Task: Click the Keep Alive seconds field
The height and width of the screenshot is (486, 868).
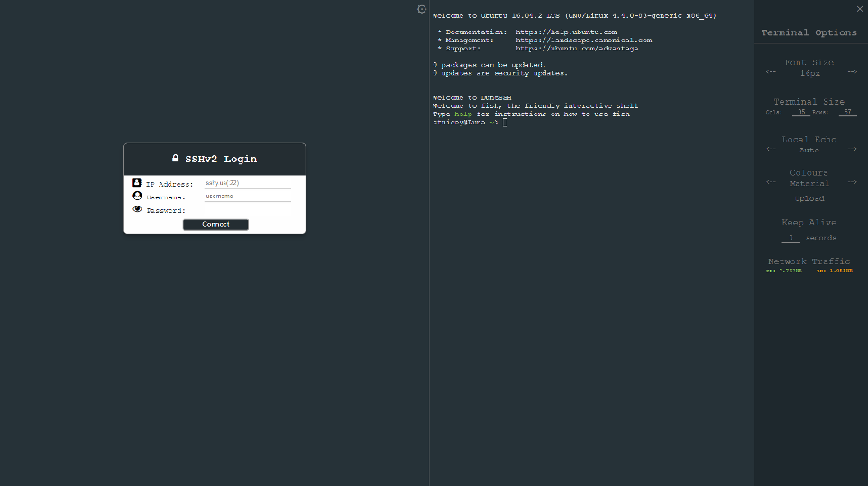Action: click(x=790, y=237)
